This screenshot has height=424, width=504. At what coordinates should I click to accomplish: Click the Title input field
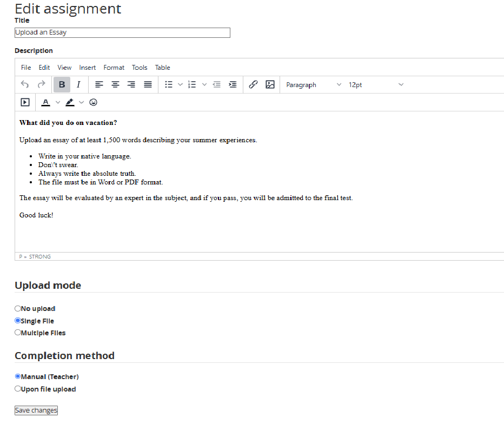pyautogui.click(x=122, y=32)
